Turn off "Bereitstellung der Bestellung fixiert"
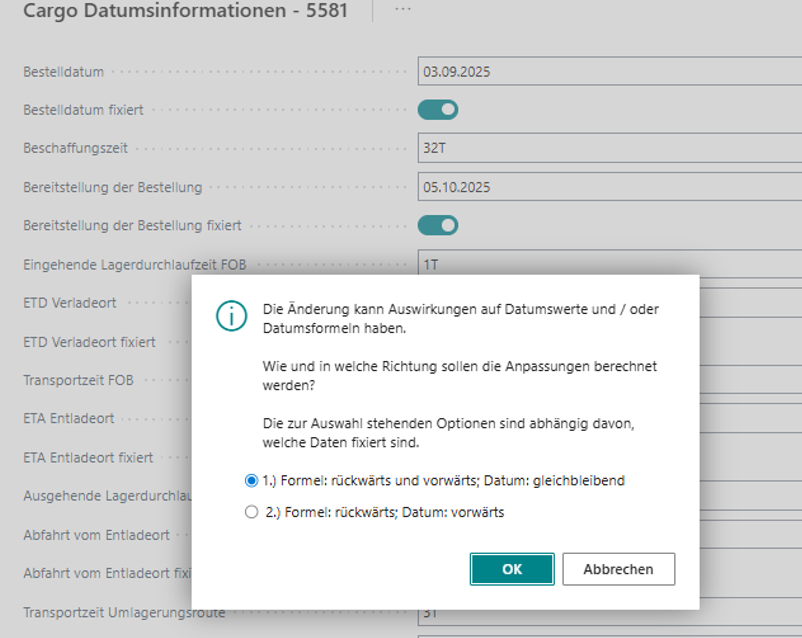Viewport: 802px width, 638px height. [437, 225]
